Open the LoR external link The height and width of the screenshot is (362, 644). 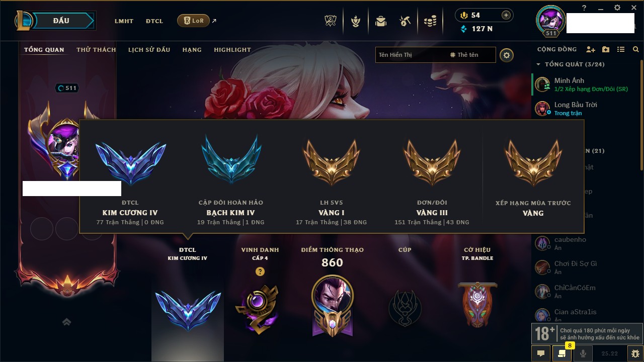click(x=197, y=21)
